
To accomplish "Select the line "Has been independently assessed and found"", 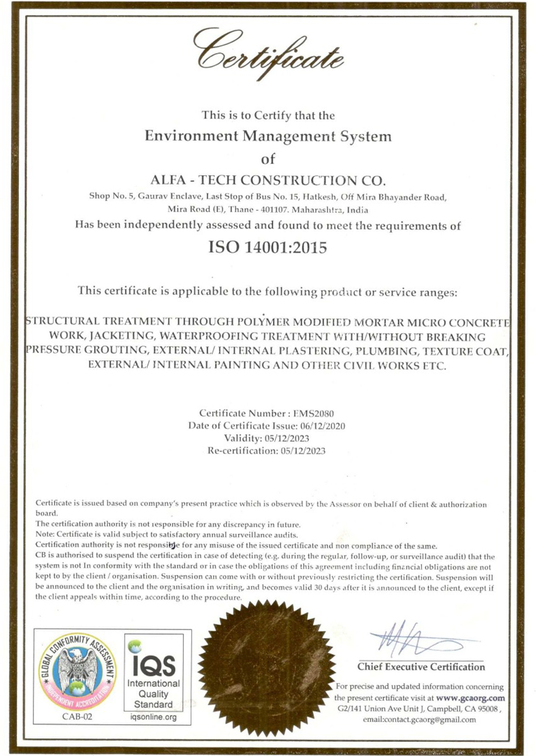I will coord(268,225).
